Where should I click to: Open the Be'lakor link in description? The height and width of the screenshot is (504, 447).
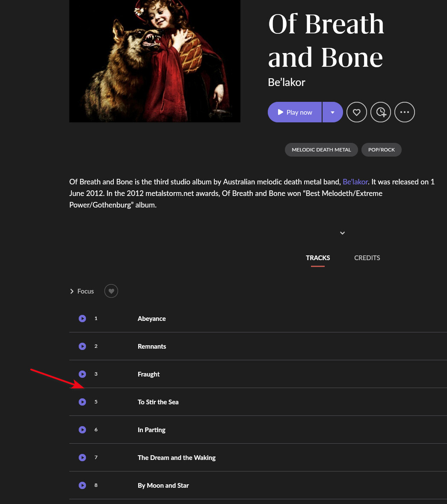(x=355, y=182)
